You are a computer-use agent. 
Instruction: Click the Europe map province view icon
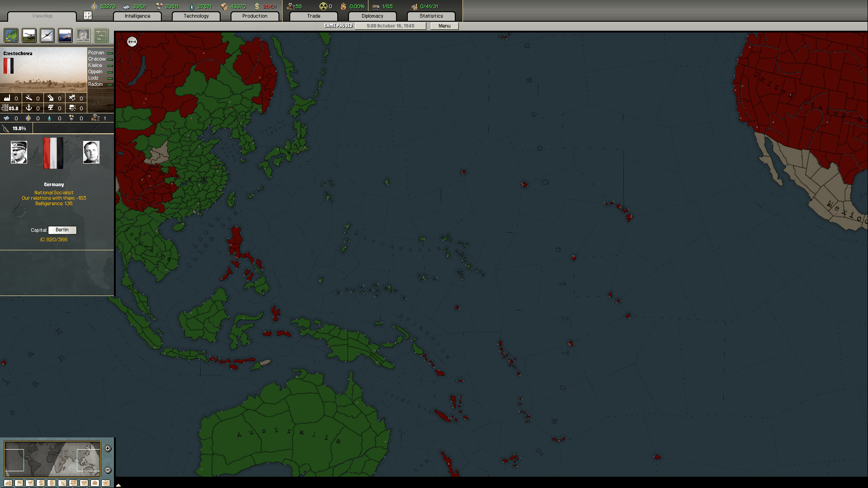pos(11,35)
